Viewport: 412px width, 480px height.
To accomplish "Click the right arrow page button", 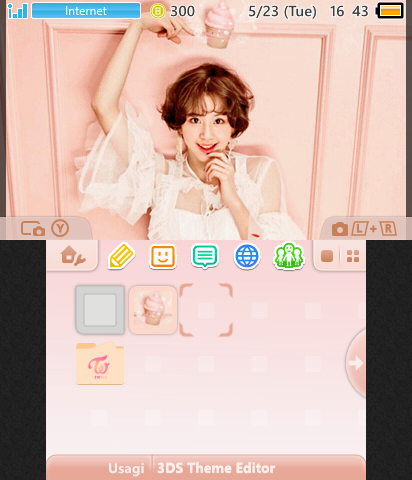I will pos(356,363).
